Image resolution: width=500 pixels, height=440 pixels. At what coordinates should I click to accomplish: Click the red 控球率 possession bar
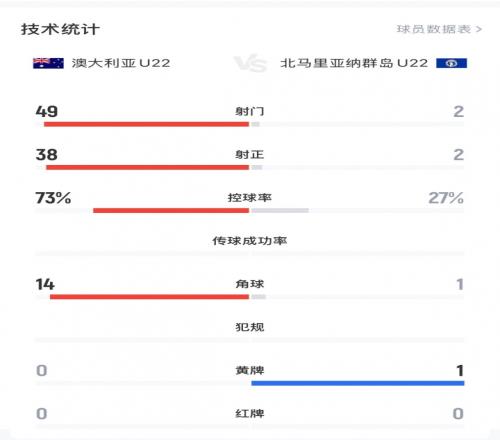171,210
